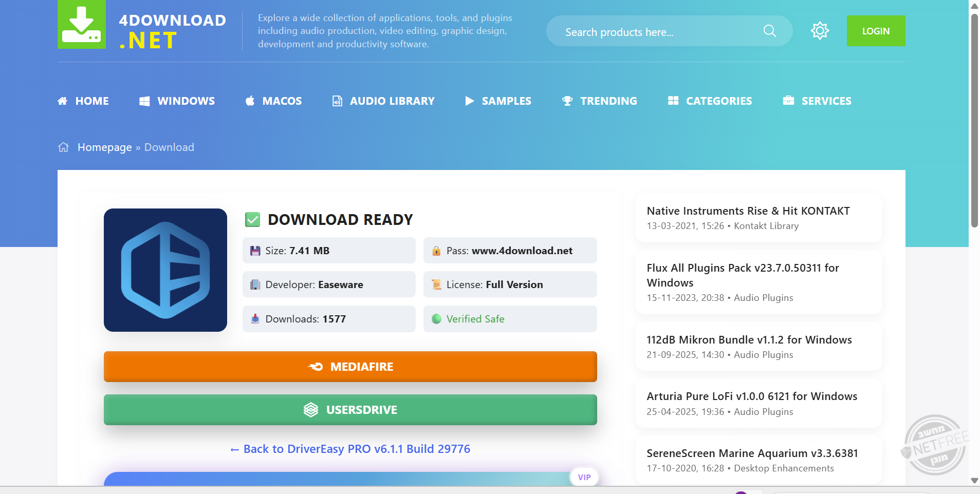
Task: Click the green Verified Safe dot
Action: point(437,319)
